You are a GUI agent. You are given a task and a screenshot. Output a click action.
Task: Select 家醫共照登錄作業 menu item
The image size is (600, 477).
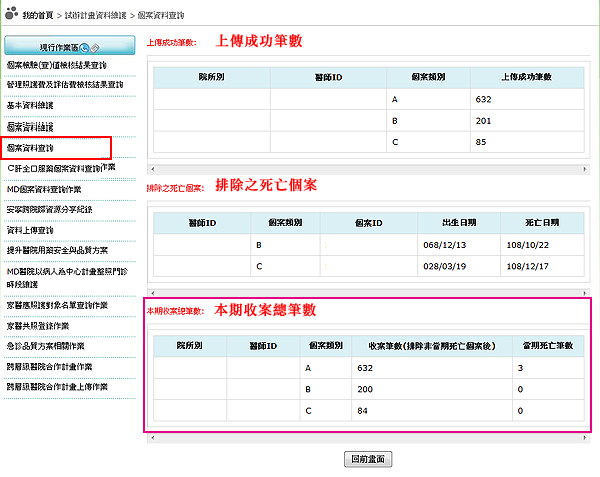point(46,324)
